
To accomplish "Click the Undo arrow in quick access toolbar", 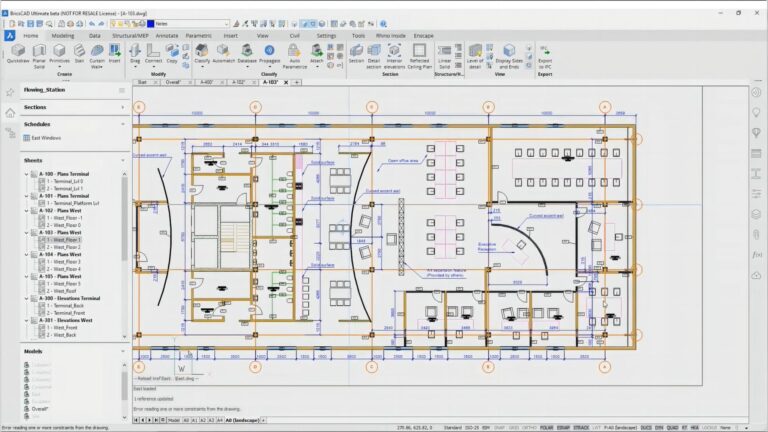I will click(x=92, y=24).
